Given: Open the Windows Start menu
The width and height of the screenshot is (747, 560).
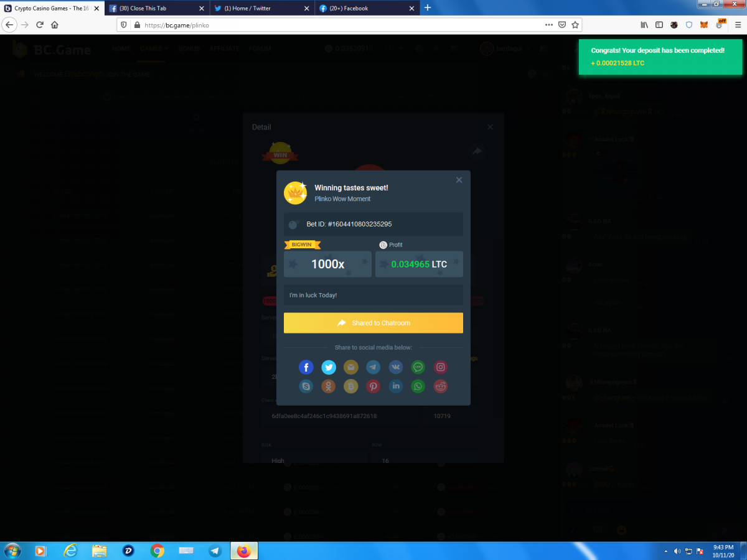Looking at the screenshot, I should point(12,551).
